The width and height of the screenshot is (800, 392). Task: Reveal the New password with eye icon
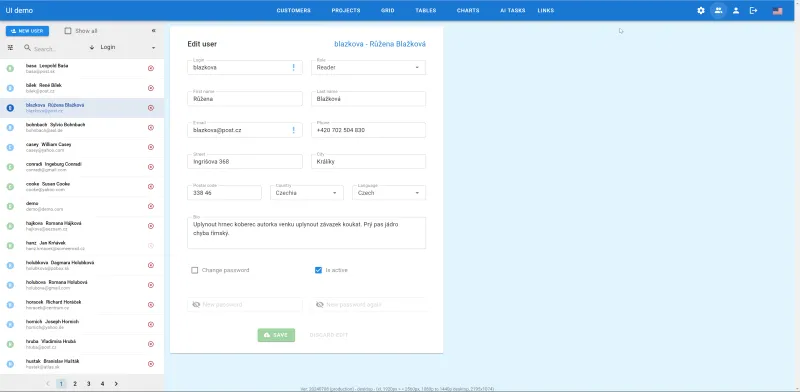point(196,305)
